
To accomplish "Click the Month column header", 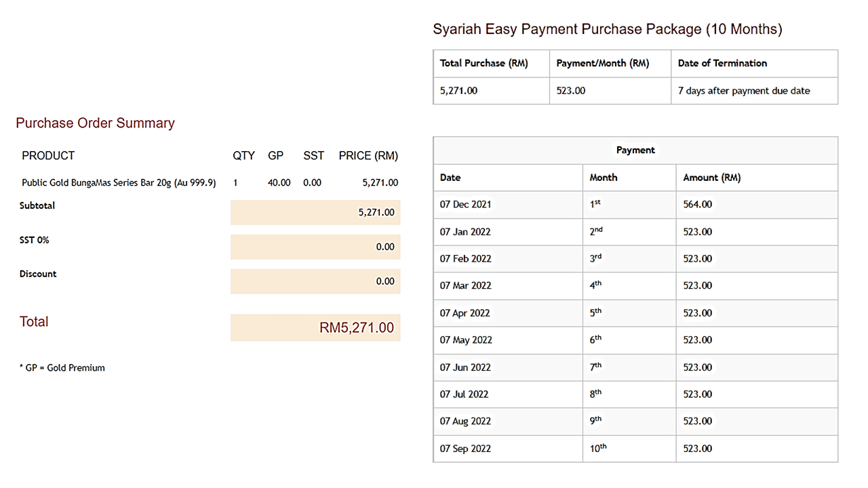I will point(604,178).
